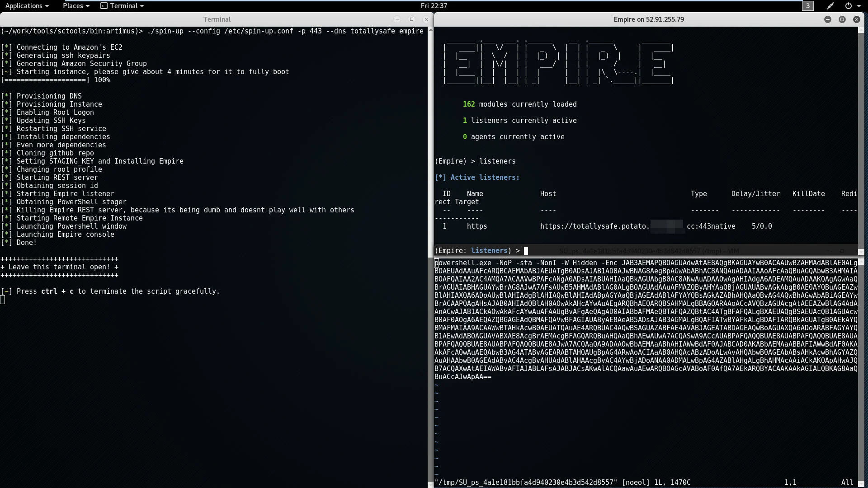Image resolution: width=868 pixels, height=488 pixels.
Task: Minimize the Empire on 52.91.255.79 window
Action: 828,19
